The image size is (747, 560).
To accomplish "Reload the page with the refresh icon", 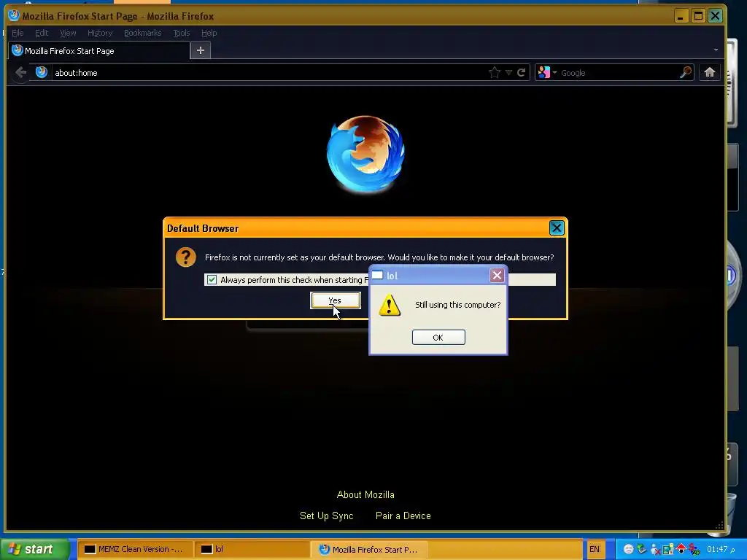I will click(521, 72).
